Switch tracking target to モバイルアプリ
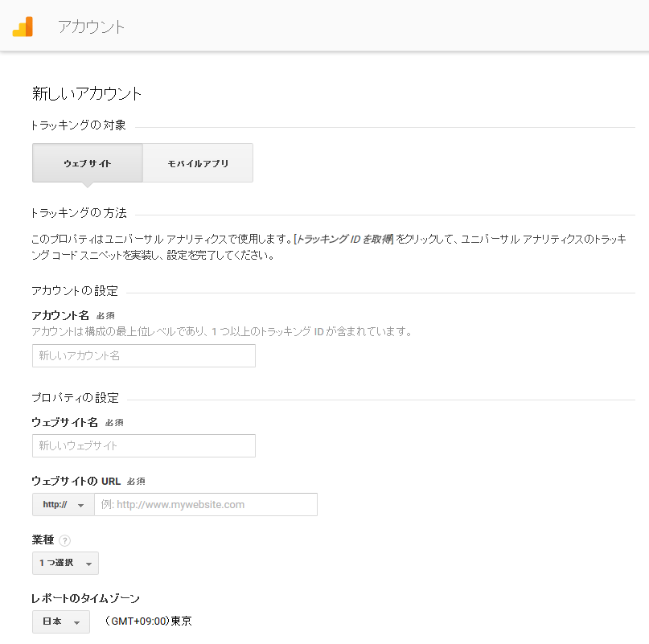 [198, 163]
